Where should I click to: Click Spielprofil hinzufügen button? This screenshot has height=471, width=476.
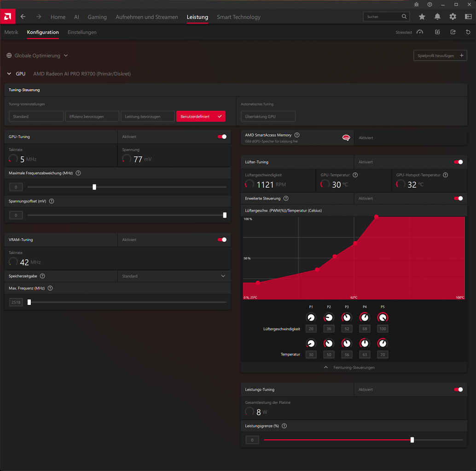[440, 56]
